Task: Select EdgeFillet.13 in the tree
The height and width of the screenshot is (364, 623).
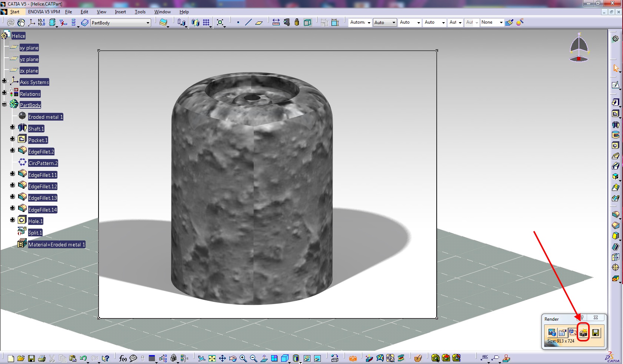Action: 43,198
